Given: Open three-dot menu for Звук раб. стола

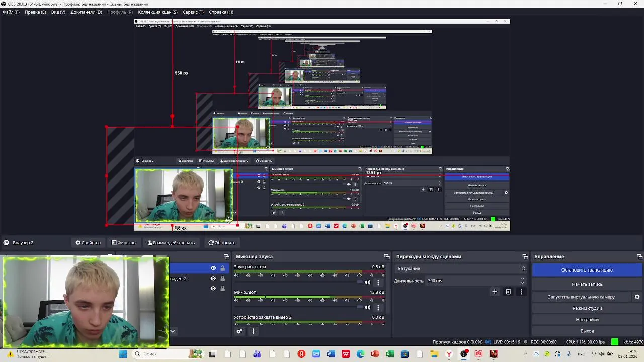Looking at the screenshot, I should (x=378, y=282).
